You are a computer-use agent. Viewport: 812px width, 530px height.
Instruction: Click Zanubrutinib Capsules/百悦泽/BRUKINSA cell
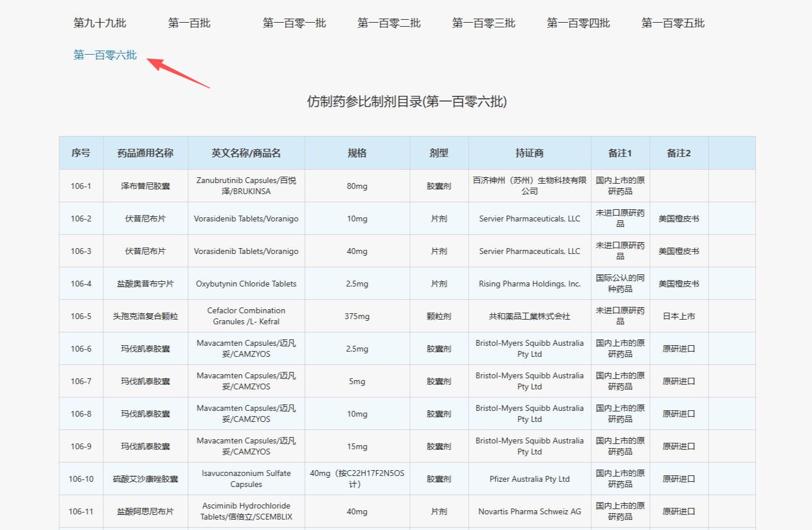[x=246, y=186]
